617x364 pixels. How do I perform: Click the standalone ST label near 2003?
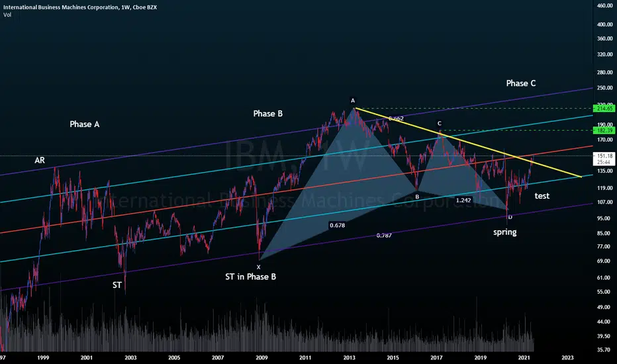click(x=117, y=285)
